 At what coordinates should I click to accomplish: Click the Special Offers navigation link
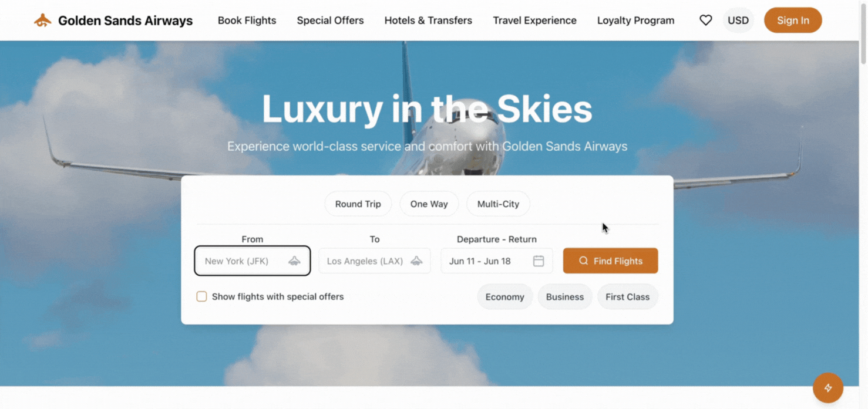[330, 20]
